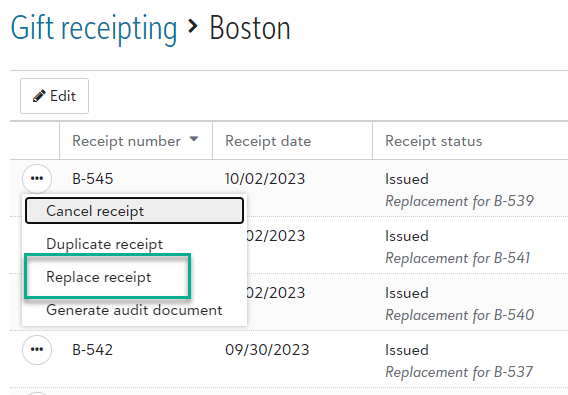Click Replacement for B-539 note
This screenshot has width=568, height=395.
click(459, 201)
